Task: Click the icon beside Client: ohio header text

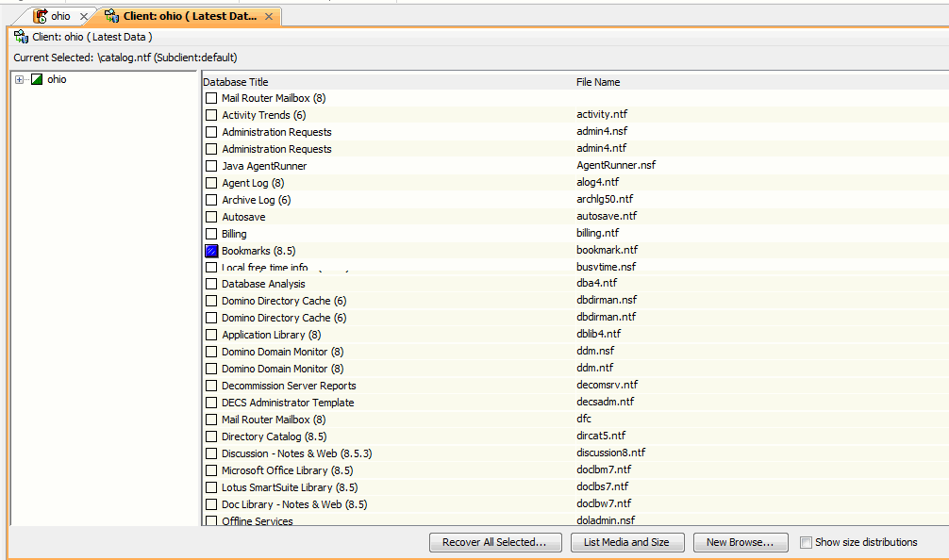Action: [20, 36]
